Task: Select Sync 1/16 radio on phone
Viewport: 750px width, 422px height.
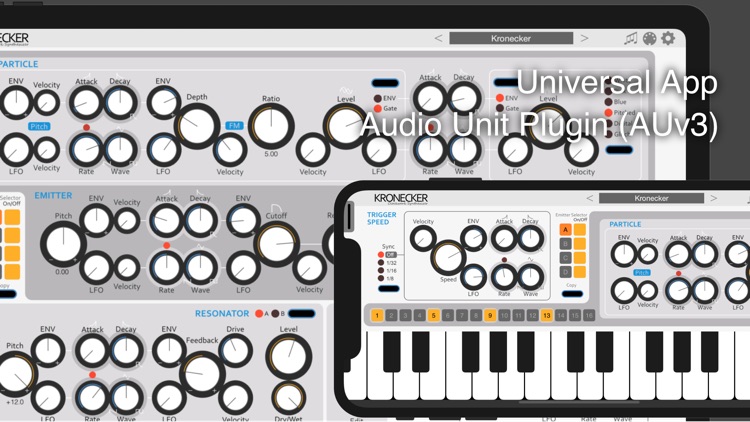Action: [381, 270]
